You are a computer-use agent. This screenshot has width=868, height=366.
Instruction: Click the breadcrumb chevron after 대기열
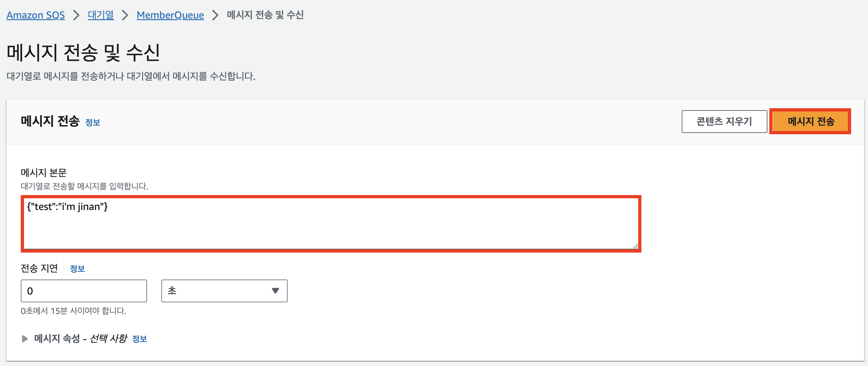[125, 15]
